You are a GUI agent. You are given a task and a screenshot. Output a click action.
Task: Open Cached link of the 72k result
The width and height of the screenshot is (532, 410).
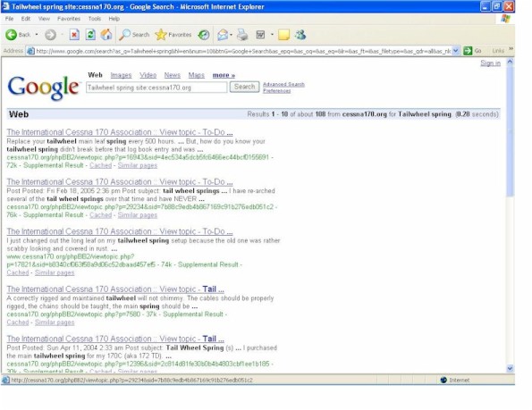100,165
